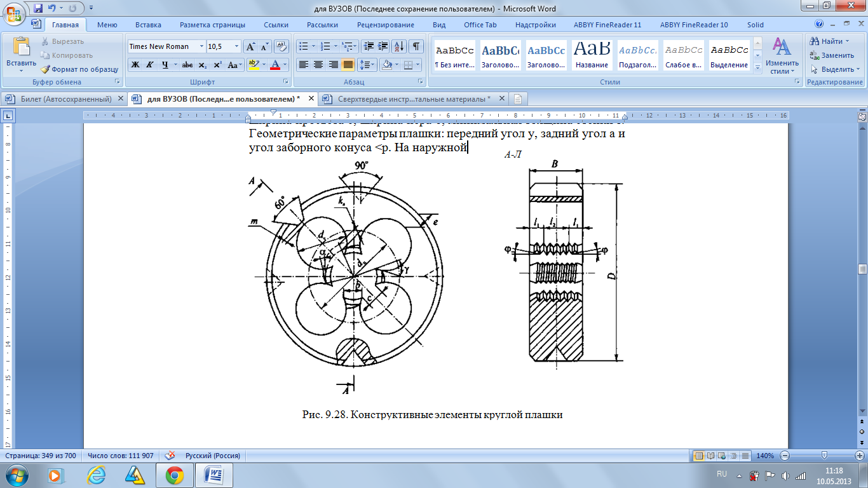
Task: Copy selection with Копировать
Action: click(x=66, y=55)
